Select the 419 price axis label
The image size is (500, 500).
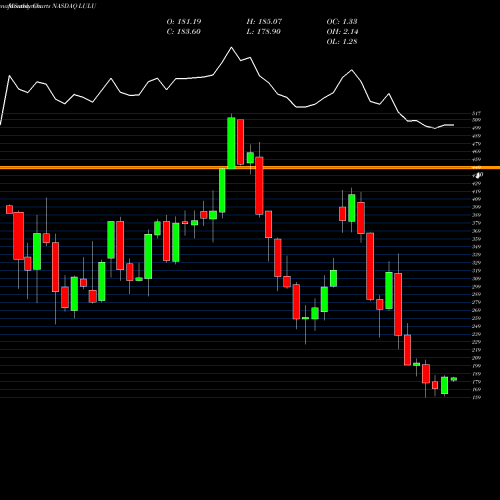476,192
